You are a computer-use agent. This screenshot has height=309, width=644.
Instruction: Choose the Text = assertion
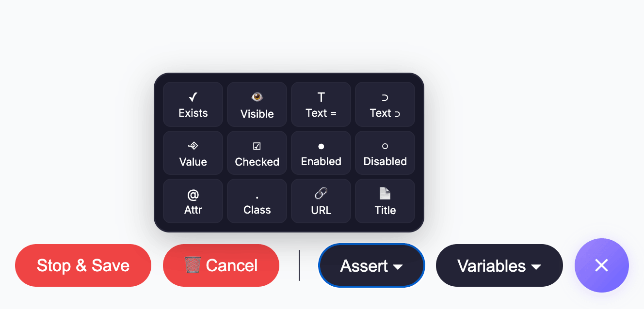point(321,104)
